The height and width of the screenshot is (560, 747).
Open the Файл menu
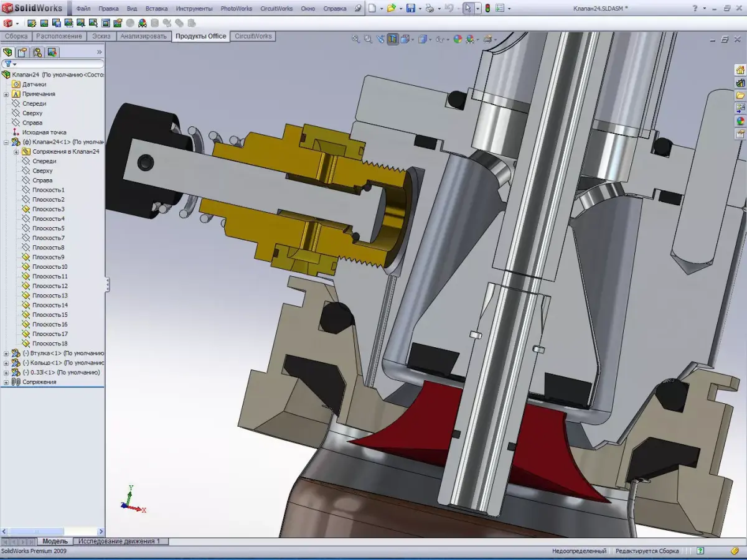(x=83, y=9)
